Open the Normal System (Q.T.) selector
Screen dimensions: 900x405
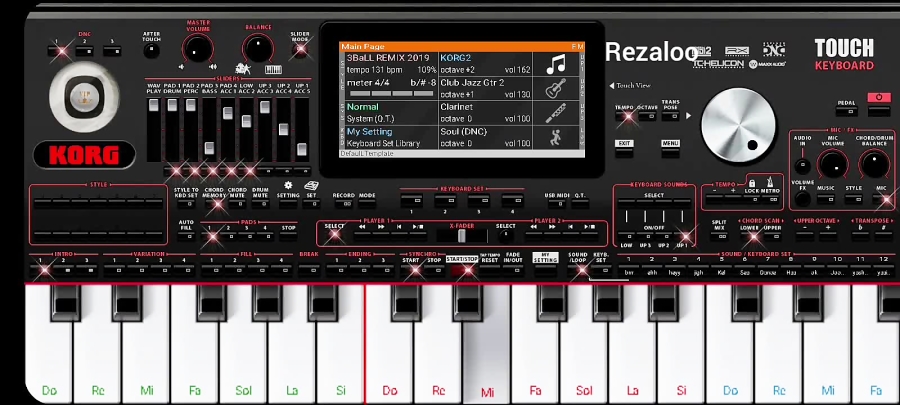pos(391,114)
